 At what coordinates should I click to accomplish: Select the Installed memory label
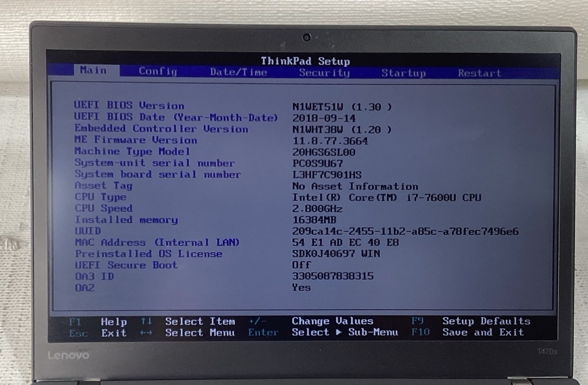[126, 220]
